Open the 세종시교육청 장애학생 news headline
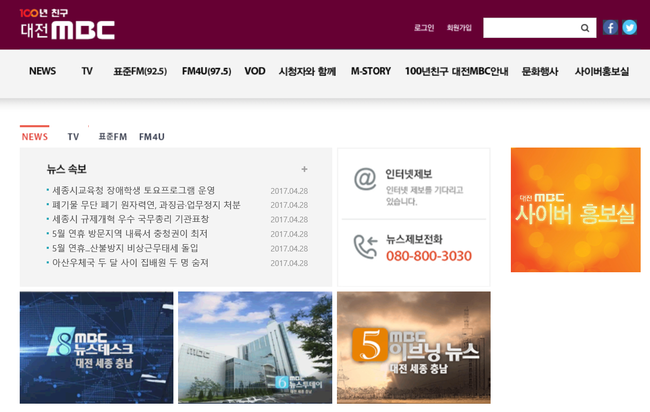Screen dimensions: 650x412 [133, 190]
